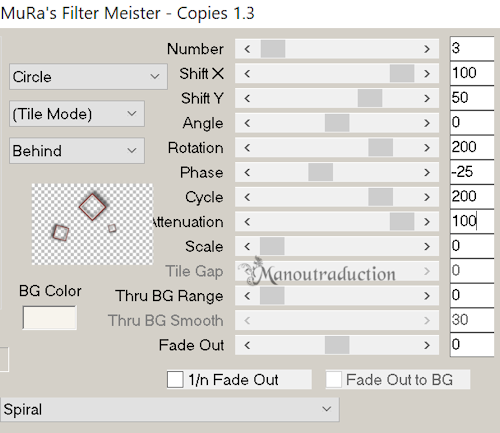Open the Circle shape dropdown
Image resolution: width=500 pixels, height=433 pixels.
tap(88, 77)
